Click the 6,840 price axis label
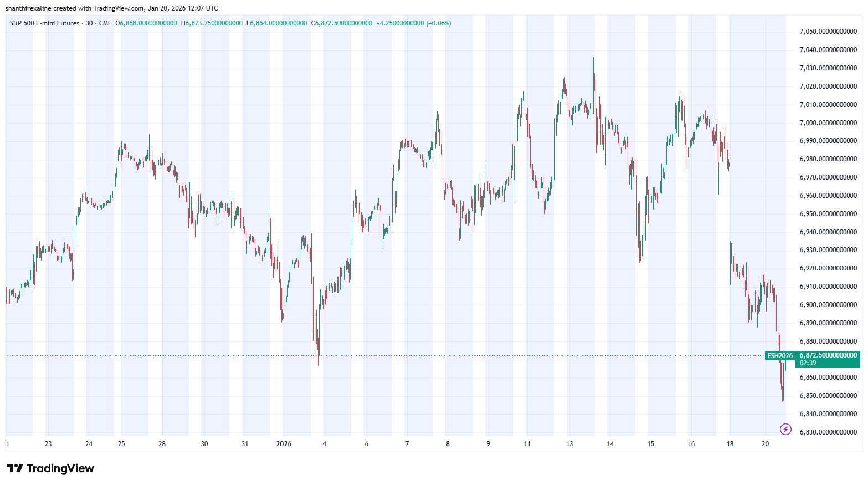 click(828, 414)
